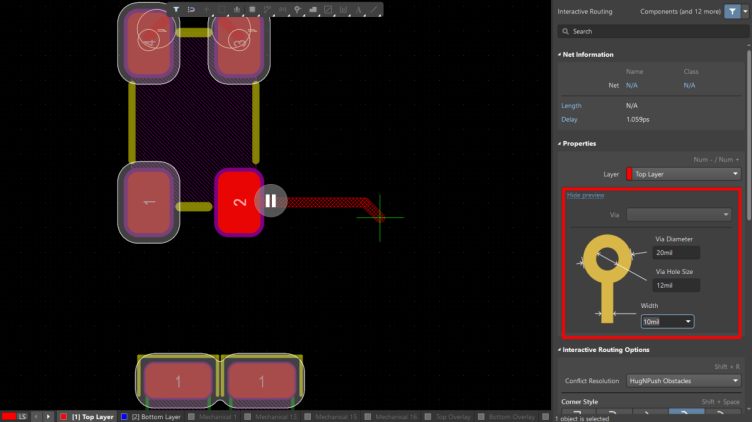Toggle the snap magnet icon in the active bar
The width and height of the screenshot is (753, 422).
(x=192, y=9)
